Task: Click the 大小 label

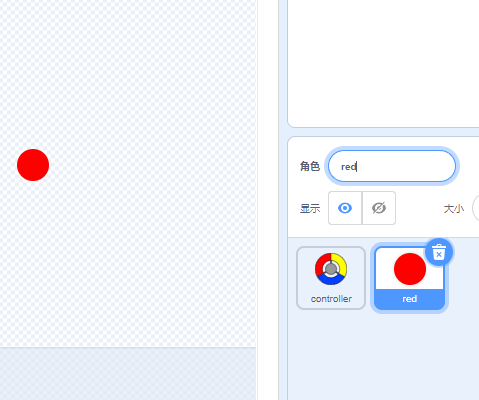Action: pyautogui.click(x=454, y=209)
